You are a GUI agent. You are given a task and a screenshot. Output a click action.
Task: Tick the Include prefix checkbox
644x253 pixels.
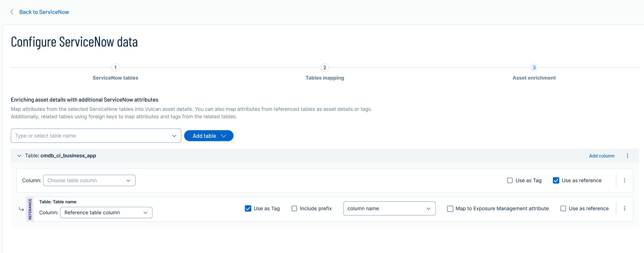[294, 208]
